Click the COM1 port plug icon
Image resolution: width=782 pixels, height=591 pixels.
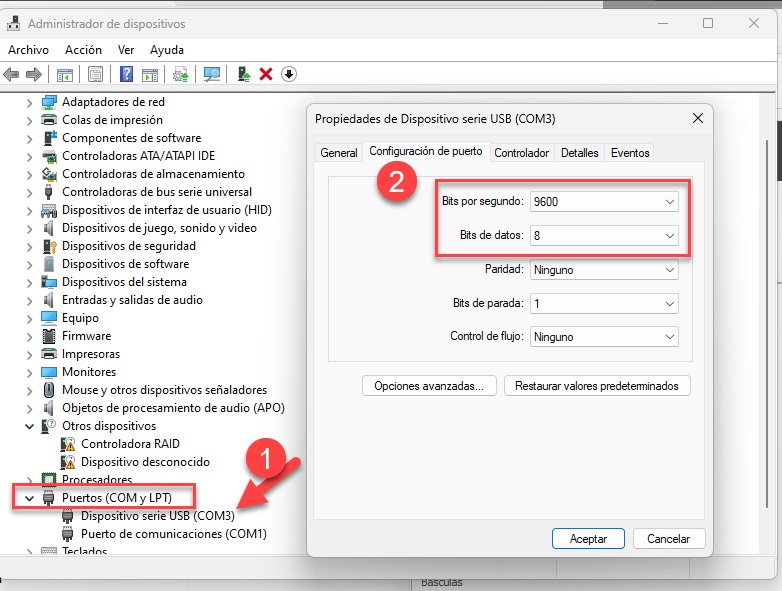[x=67, y=534]
